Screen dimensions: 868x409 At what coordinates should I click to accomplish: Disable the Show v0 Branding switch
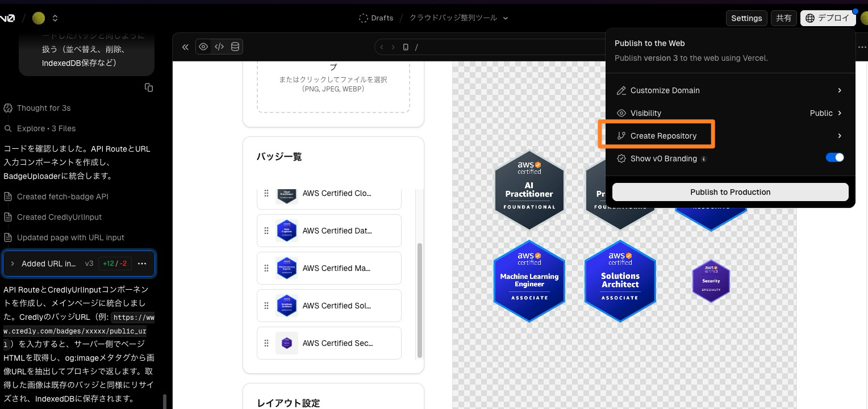point(834,158)
